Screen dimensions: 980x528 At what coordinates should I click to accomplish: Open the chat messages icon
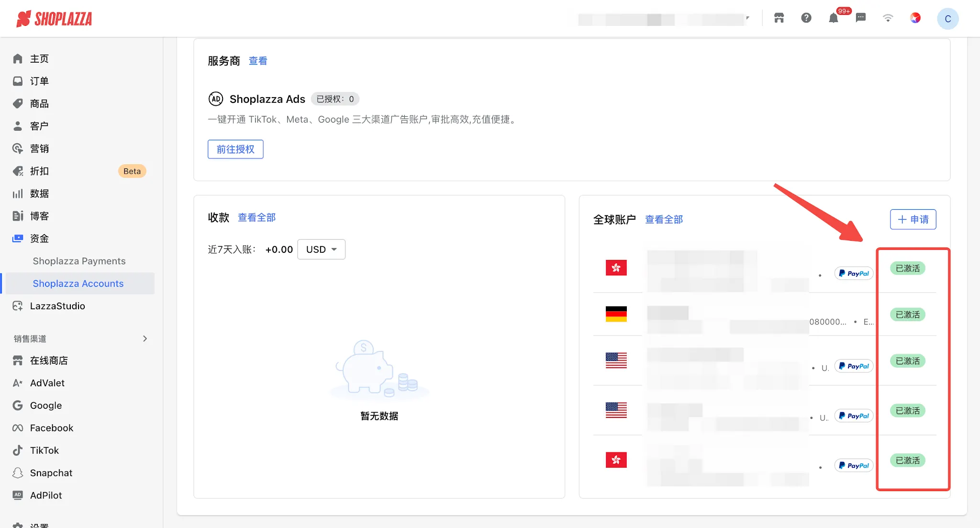click(861, 18)
